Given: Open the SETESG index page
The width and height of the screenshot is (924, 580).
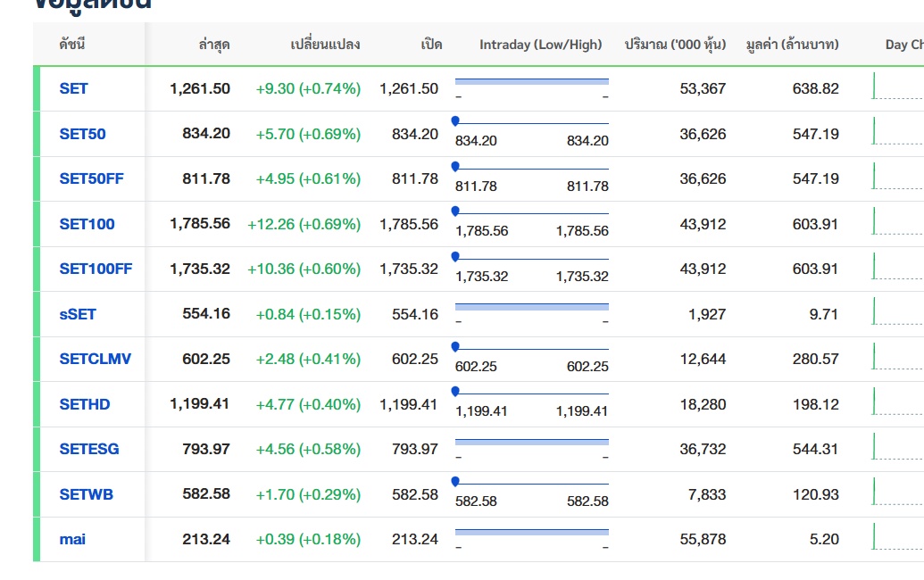Looking at the screenshot, I should tap(88, 449).
